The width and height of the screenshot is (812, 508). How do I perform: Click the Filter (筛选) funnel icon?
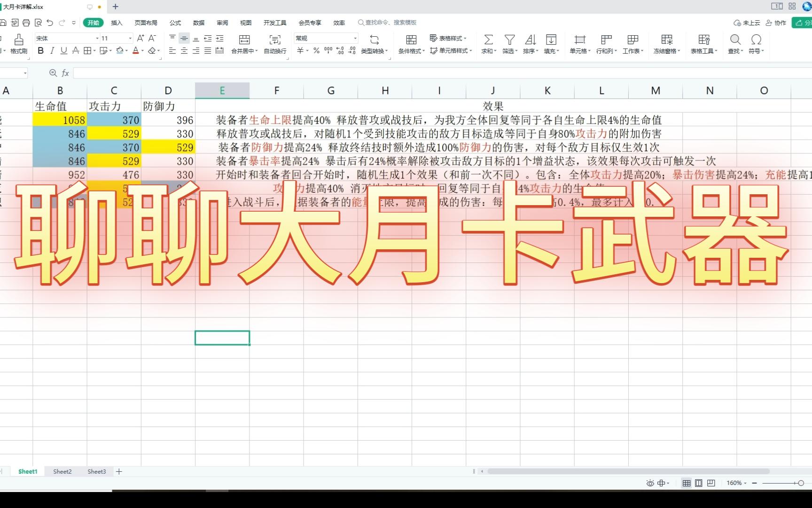click(510, 39)
